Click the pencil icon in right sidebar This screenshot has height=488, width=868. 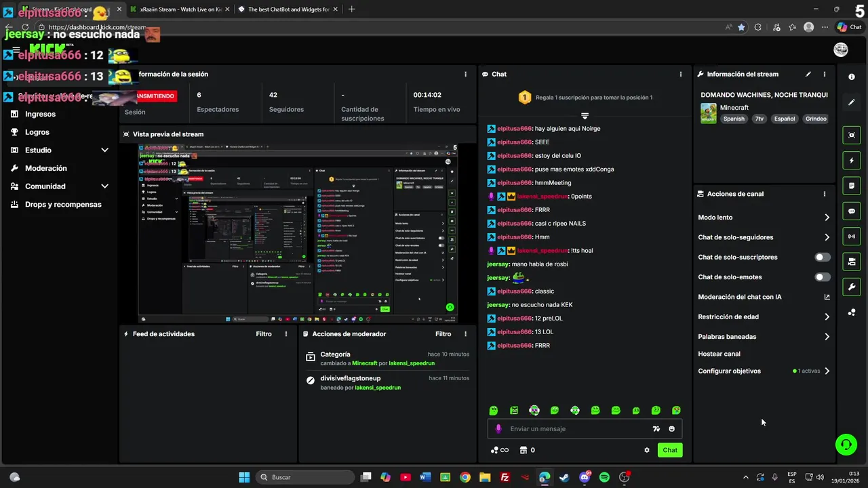coord(852,102)
